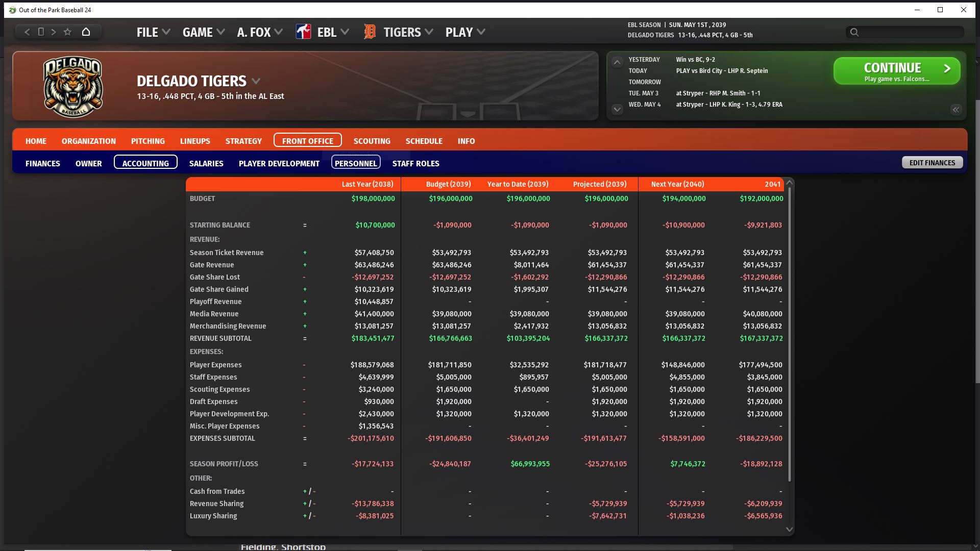Collapse schedule panel with double-arrow icon
The width and height of the screenshot is (980, 551).
point(955,110)
